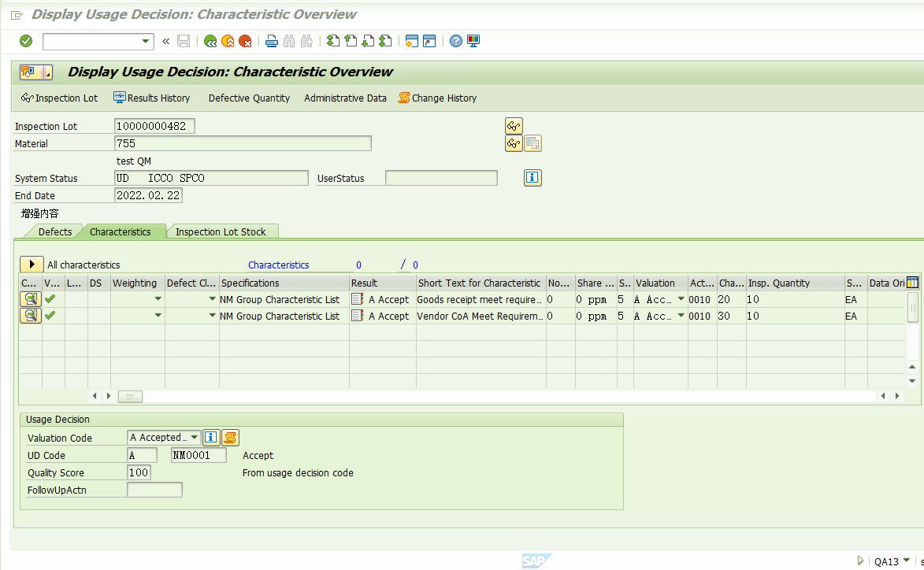
Task: Click the blue Characteristics link
Action: [278, 265]
